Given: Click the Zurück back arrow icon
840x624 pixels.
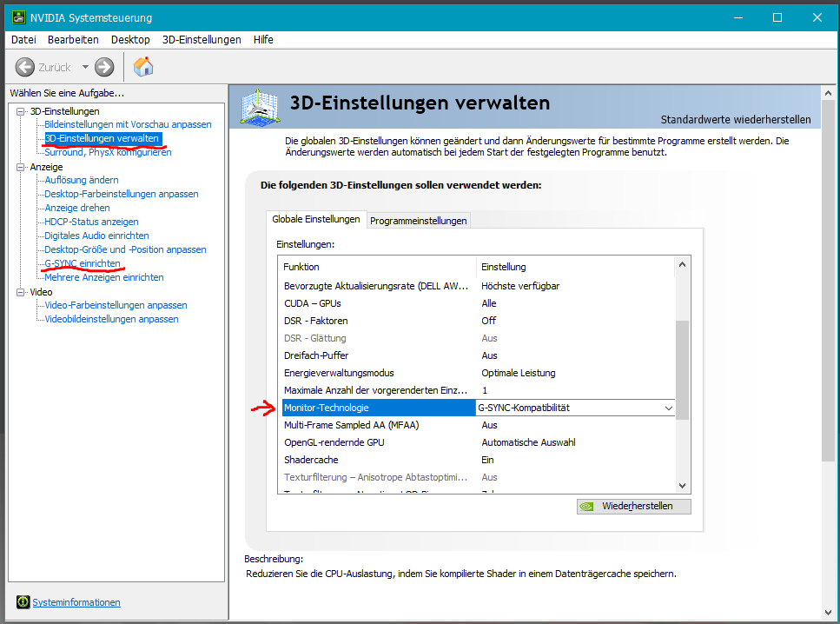Looking at the screenshot, I should pos(24,67).
